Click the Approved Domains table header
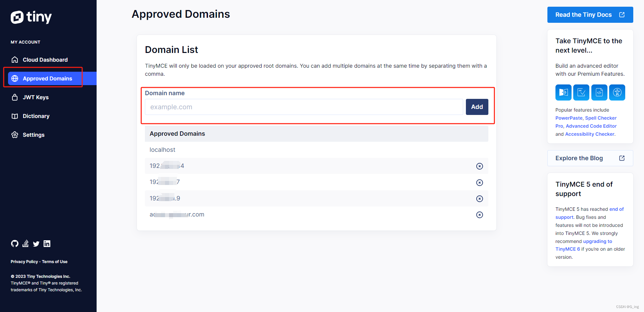The width and height of the screenshot is (644, 312). pos(317,134)
